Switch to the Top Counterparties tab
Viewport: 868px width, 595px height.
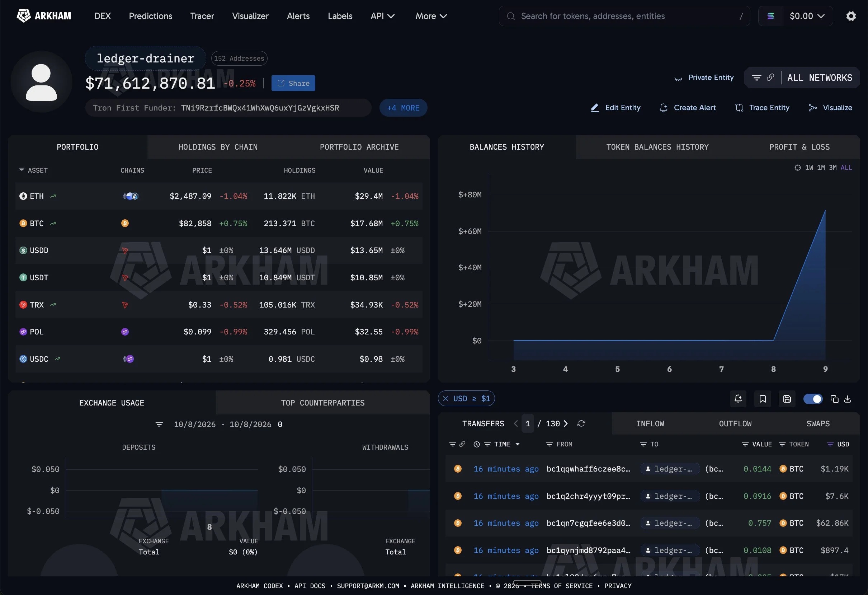point(323,403)
